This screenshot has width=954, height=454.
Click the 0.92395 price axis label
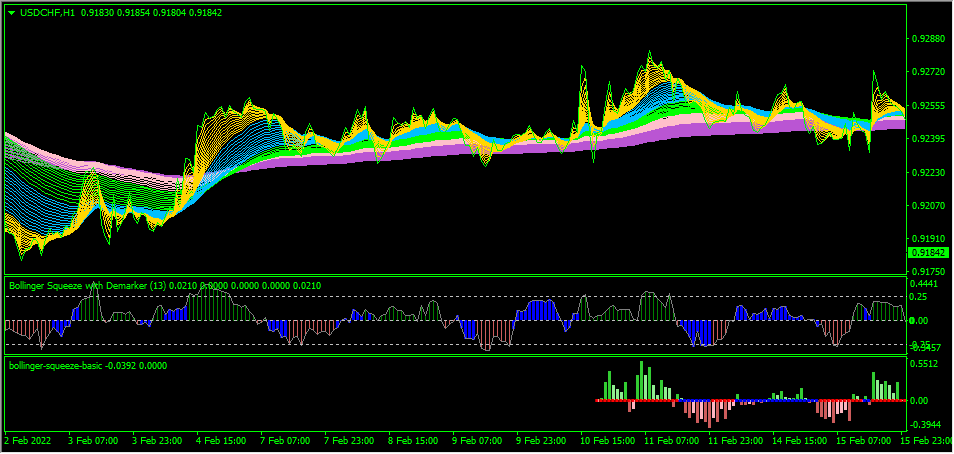click(x=928, y=139)
